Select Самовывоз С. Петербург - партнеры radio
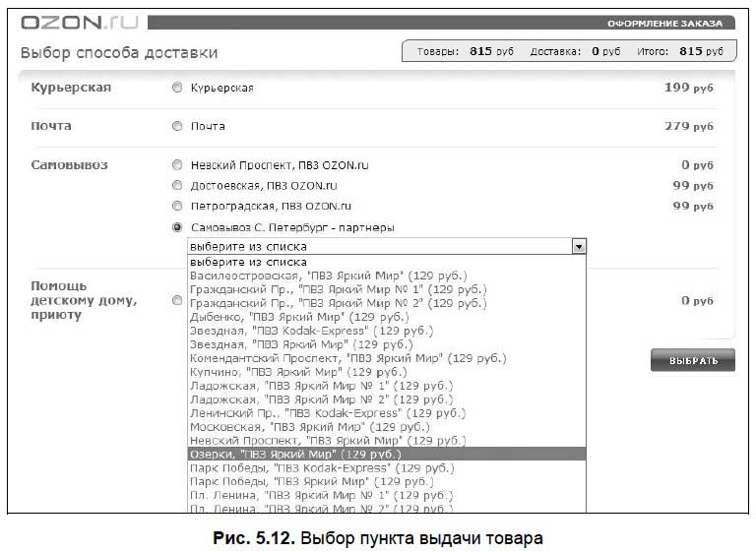 177,227
